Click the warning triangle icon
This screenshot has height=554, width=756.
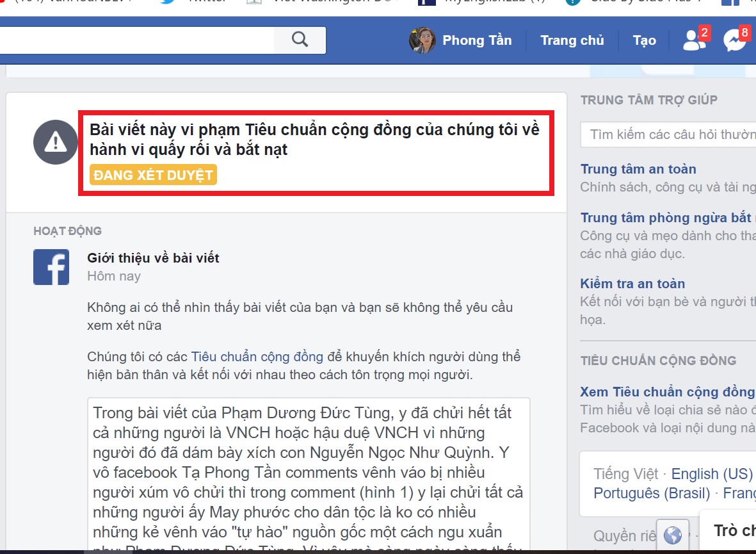click(x=56, y=142)
